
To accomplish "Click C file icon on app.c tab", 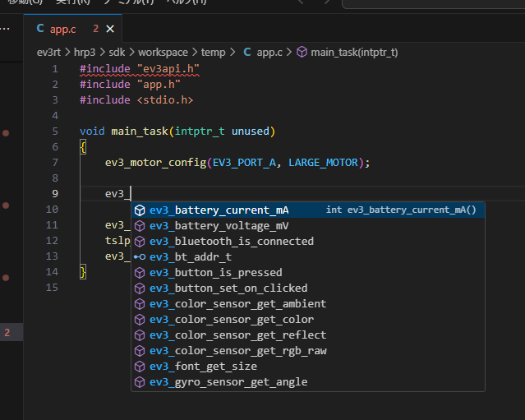I will 40,29.
